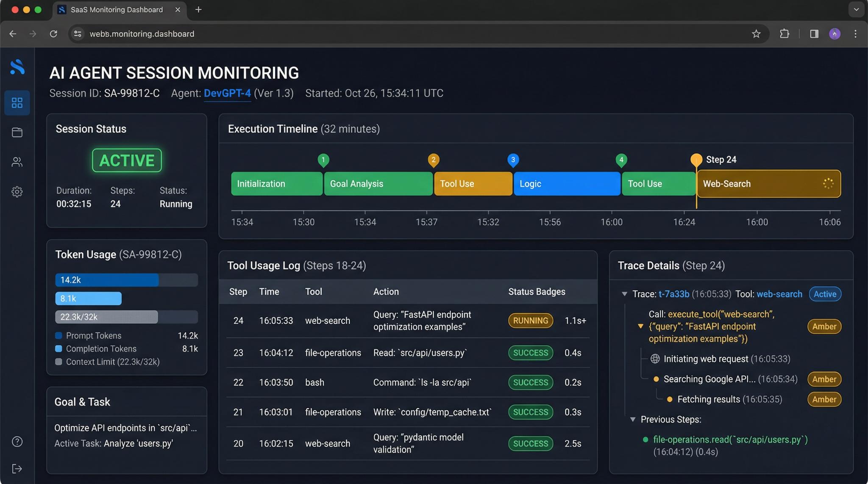Open a new browser tab

(198, 9)
